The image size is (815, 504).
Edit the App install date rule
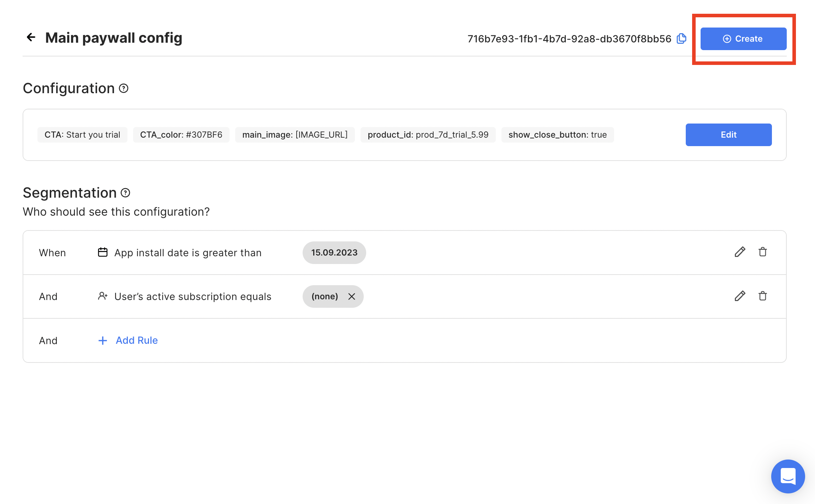point(740,252)
